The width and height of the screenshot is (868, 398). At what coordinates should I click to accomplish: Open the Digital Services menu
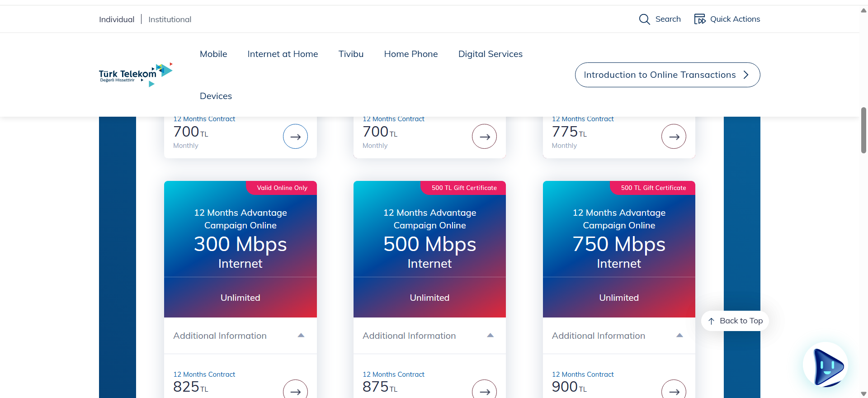point(490,54)
